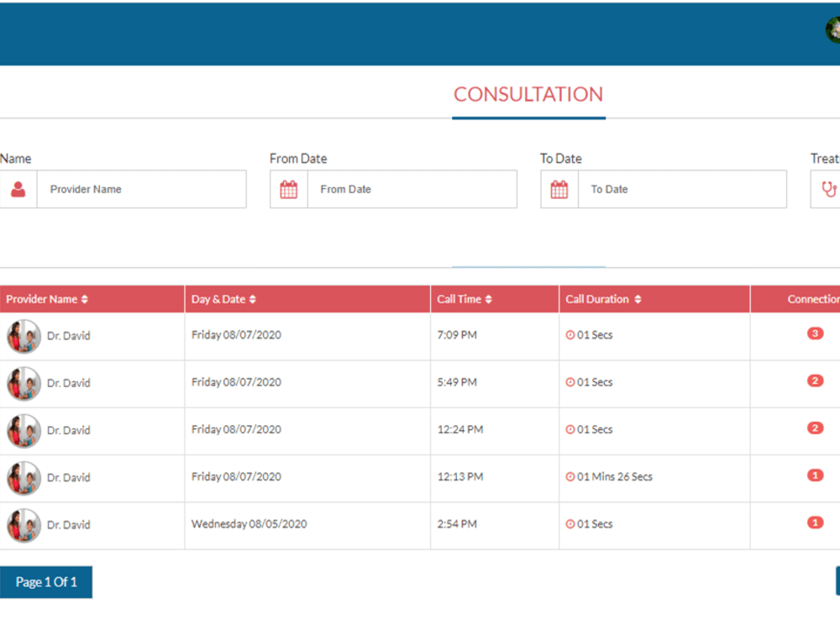Click the 2:54 PM call time cell
840x630 pixels.
[457, 524]
